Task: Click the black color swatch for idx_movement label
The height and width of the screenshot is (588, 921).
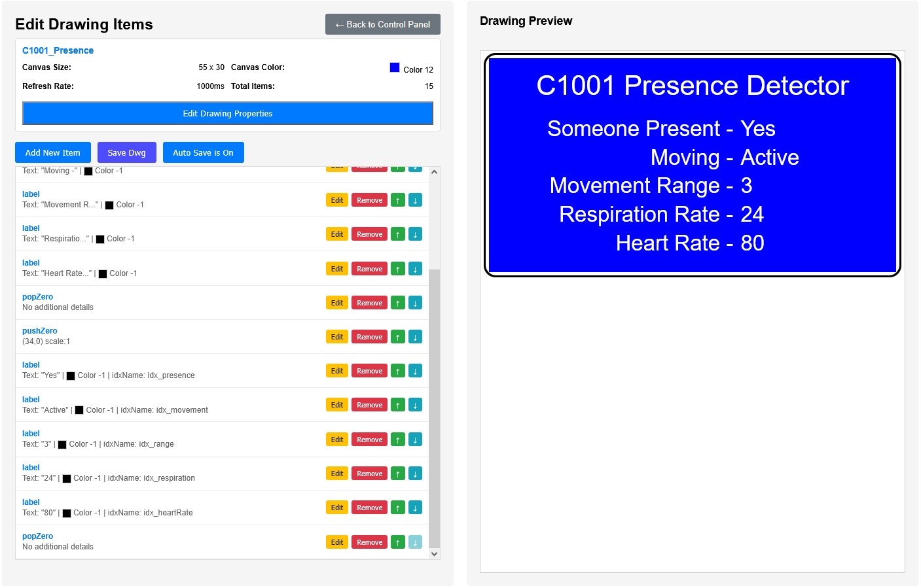Action: pos(79,410)
